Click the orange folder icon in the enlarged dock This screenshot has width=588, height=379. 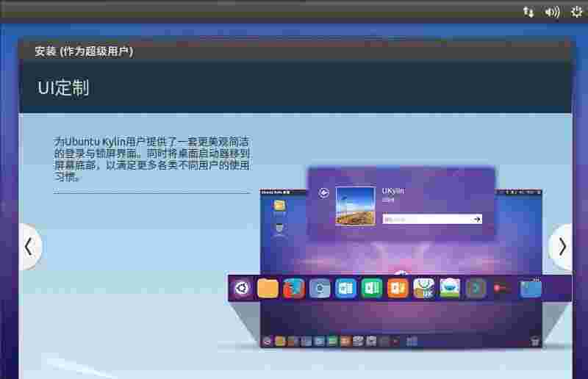[268, 288]
